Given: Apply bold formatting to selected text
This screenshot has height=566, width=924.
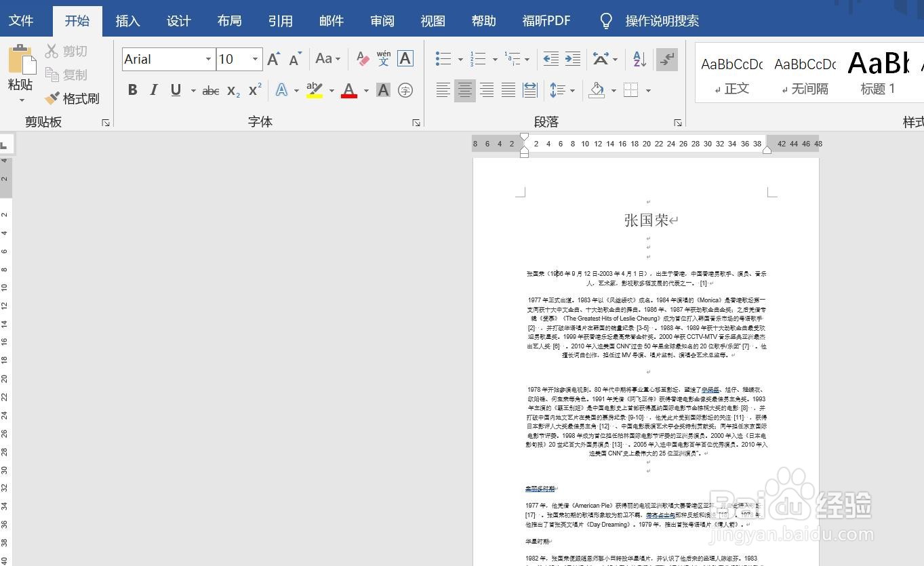Looking at the screenshot, I should point(132,89).
